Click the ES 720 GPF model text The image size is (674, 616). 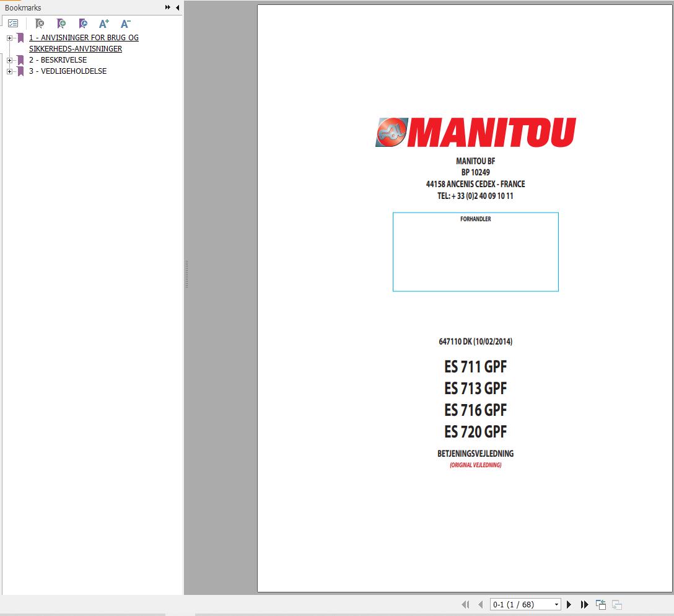[475, 431]
